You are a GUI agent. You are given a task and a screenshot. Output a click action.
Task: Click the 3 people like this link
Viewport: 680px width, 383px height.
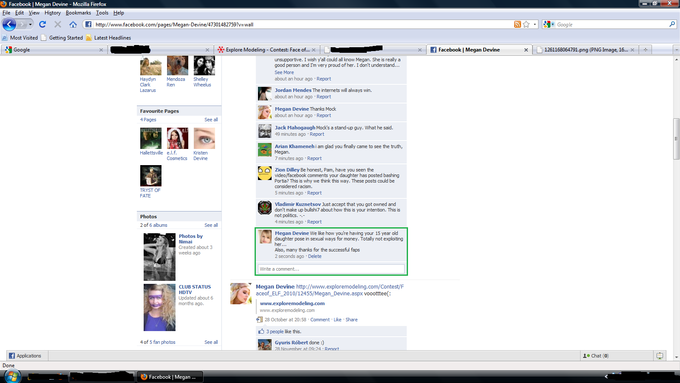[x=275, y=331]
